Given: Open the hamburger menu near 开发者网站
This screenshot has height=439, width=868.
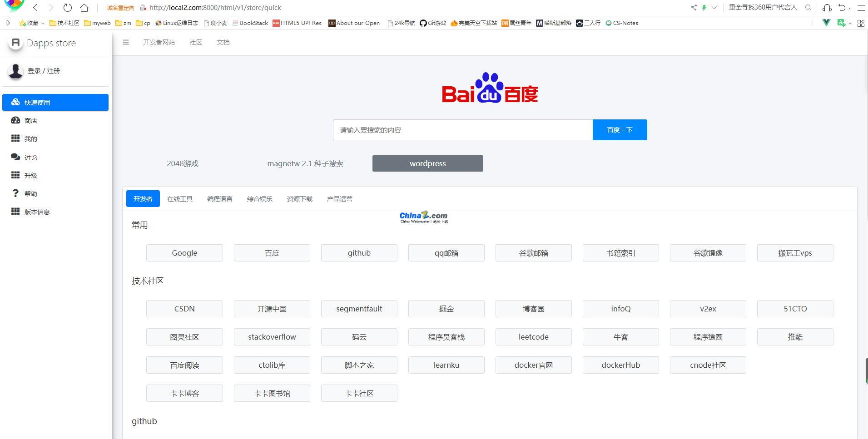Looking at the screenshot, I should tap(126, 42).
